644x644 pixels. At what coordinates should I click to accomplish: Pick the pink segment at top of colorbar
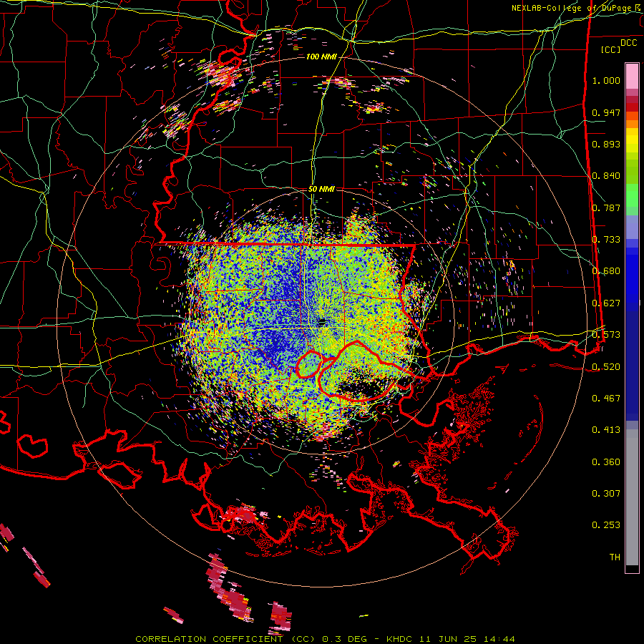pos(632,76)
